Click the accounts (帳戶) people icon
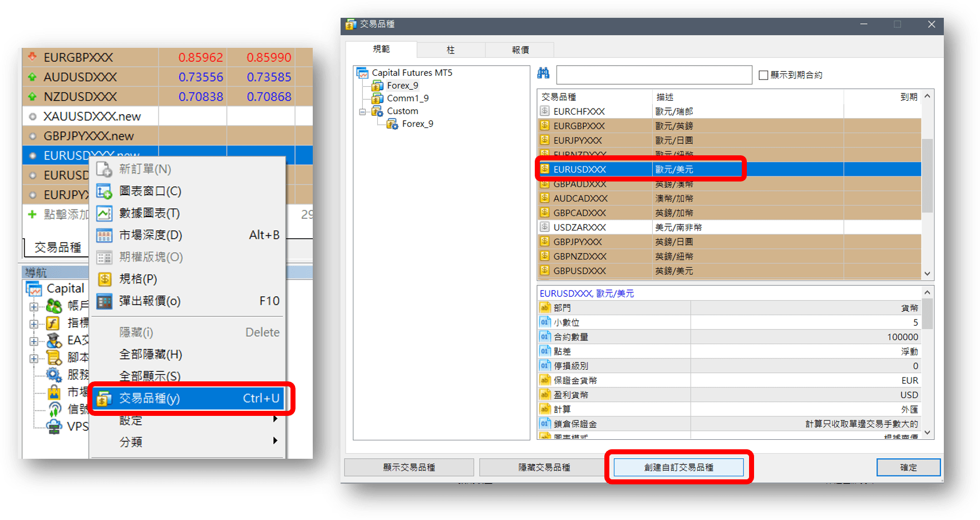The image size is (980, 520). 54,306
